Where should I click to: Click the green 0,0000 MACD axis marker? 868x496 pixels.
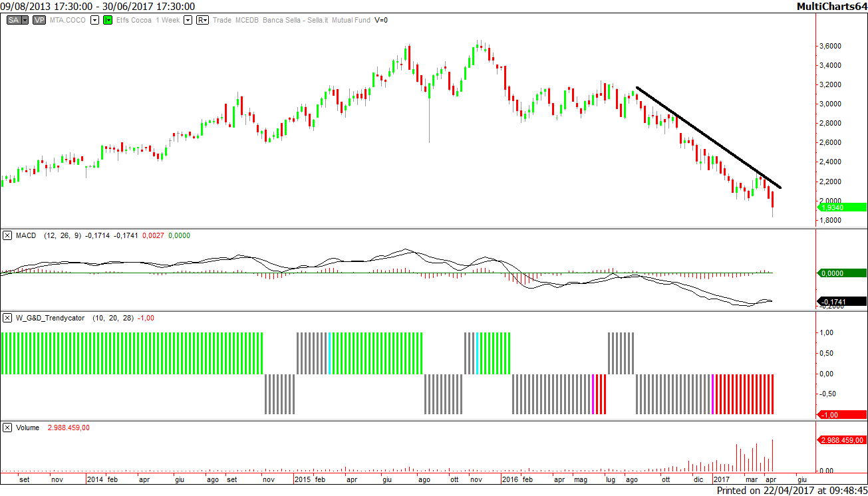point(842,273)
